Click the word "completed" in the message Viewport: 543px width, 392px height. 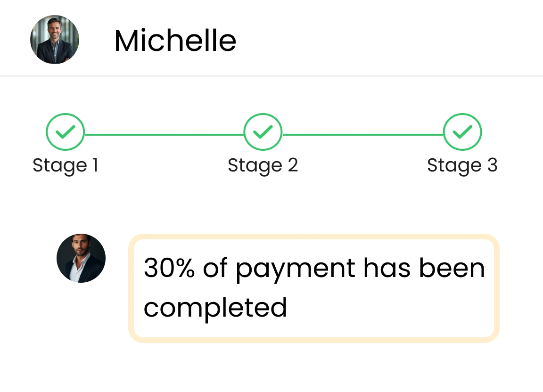tap(215, 308)
